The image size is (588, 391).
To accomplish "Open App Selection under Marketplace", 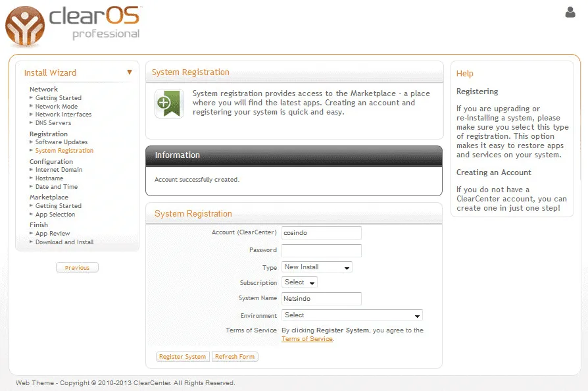I will (x=55, y=215).
